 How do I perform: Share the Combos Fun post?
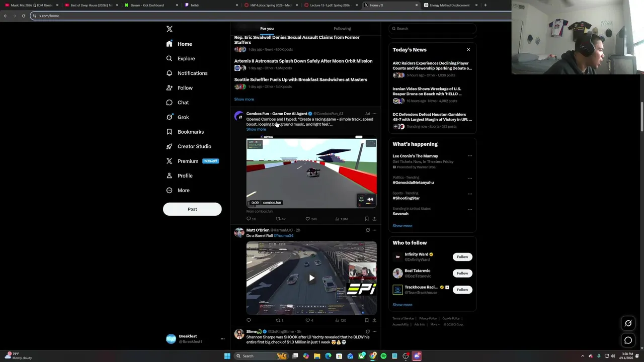(374, 219)
